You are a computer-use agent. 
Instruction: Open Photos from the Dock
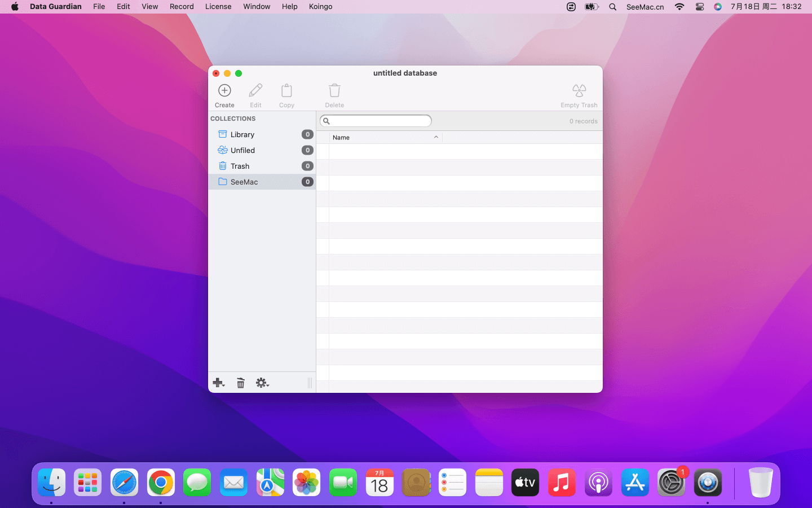307,483
